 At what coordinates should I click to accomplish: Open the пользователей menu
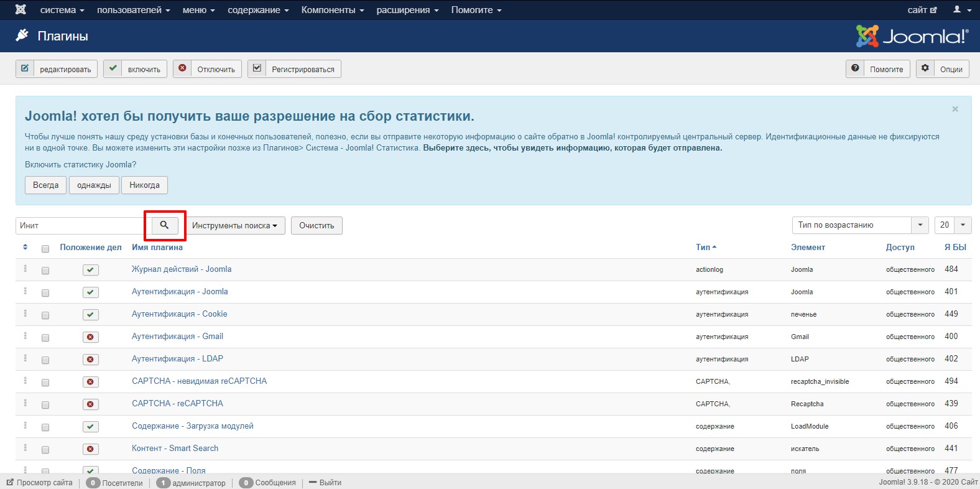coord(133,10)
